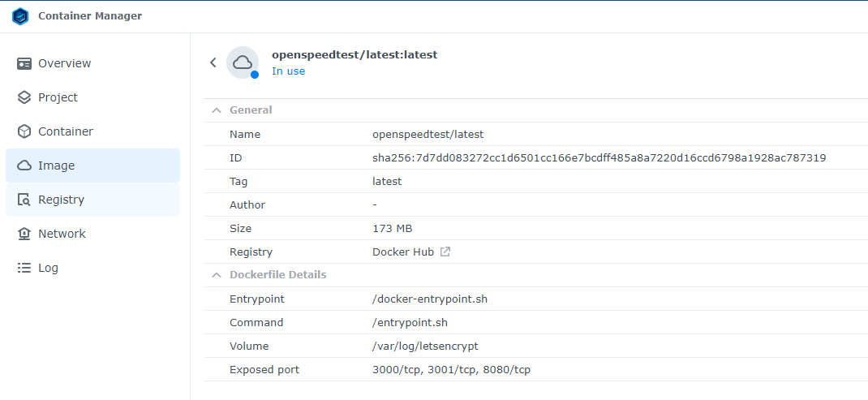The width and height of the screenshot is (868, 400).
Task: Collapse the Dockerfile Details section
Action: [x=216, y=275]
